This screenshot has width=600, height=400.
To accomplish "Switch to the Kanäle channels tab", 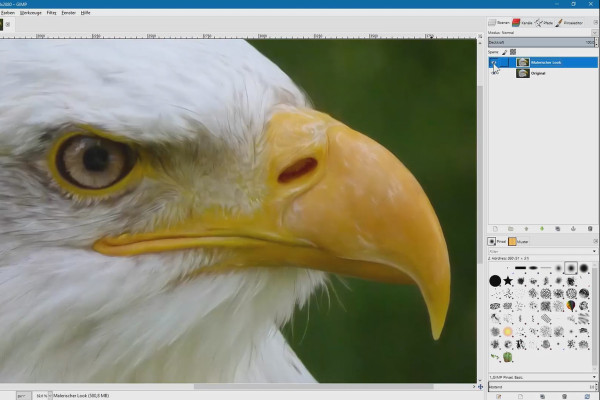I will 523,23.
